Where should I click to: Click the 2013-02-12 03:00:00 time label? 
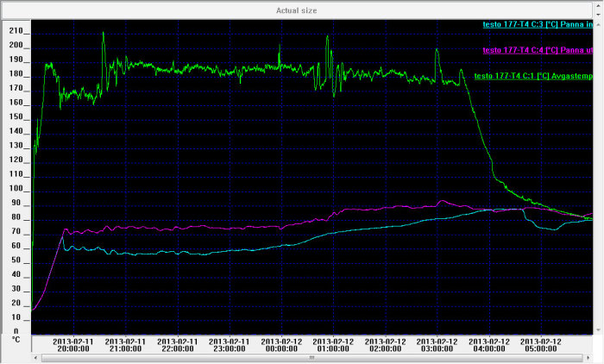tap(437, 345)
